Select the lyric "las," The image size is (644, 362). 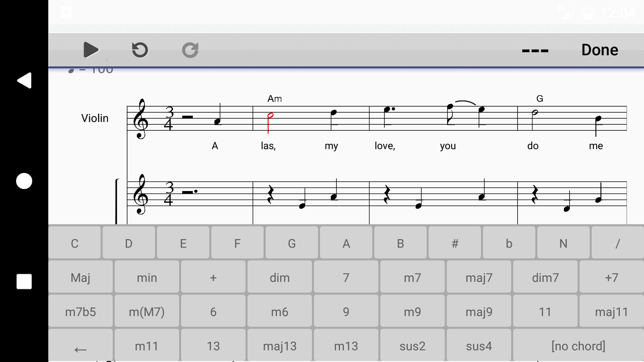click(x=268, y=146)
